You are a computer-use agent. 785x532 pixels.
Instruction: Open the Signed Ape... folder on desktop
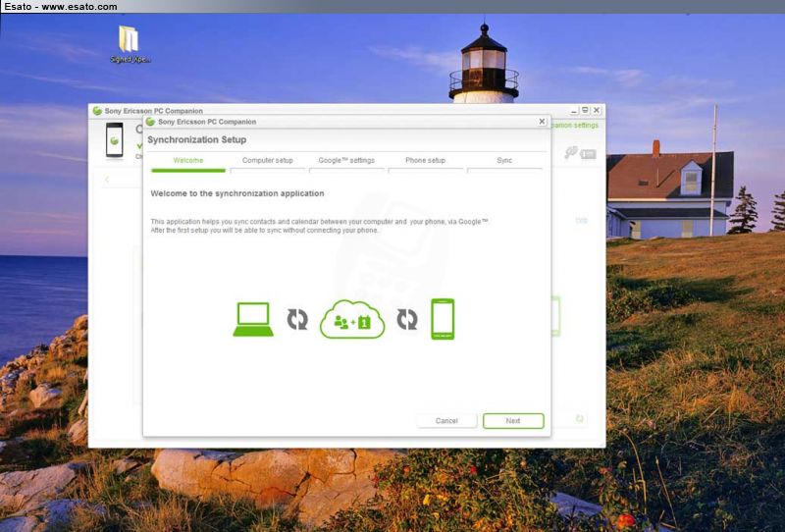[130, 43]
